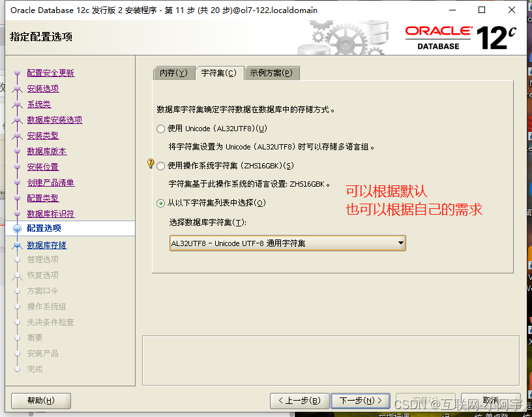Click the 概要 step label
The image size is (532, 417).
coord(35,337)
